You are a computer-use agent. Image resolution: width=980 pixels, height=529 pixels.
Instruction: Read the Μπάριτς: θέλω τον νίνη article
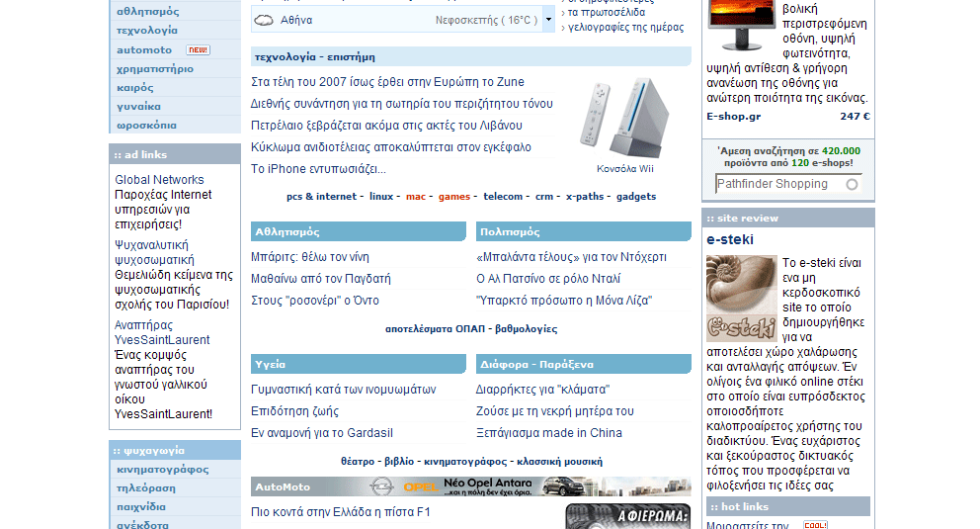(x=310, y=257)
